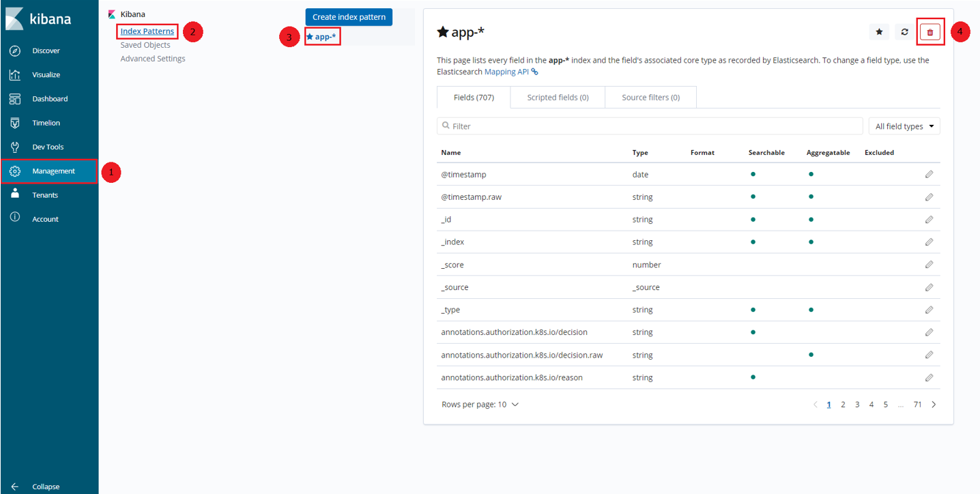Open Discover from the compass icon
The height and width of the screenshot is (494, 980).
15,50
